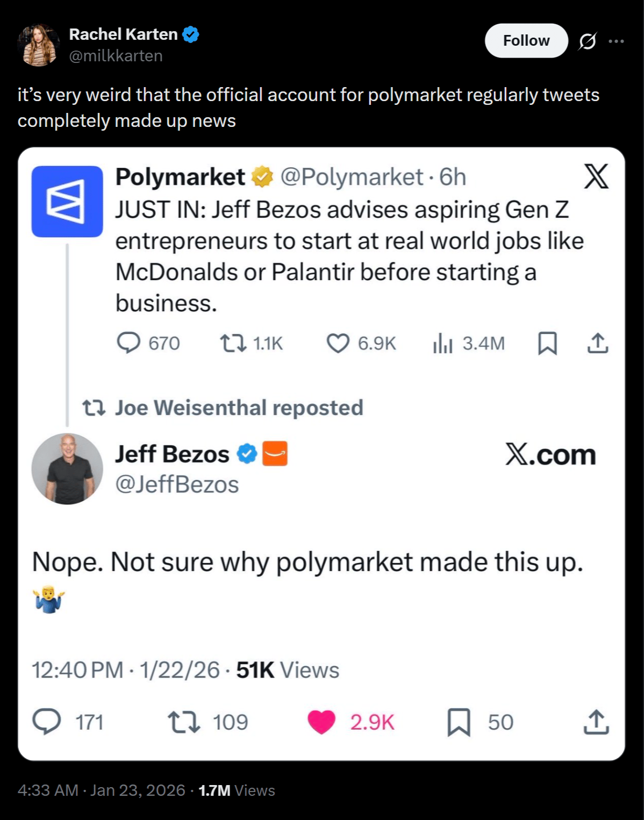
Task: Open the 4:33 AM Jan 23, 2026 timestamp
Action: pos(101,790)
